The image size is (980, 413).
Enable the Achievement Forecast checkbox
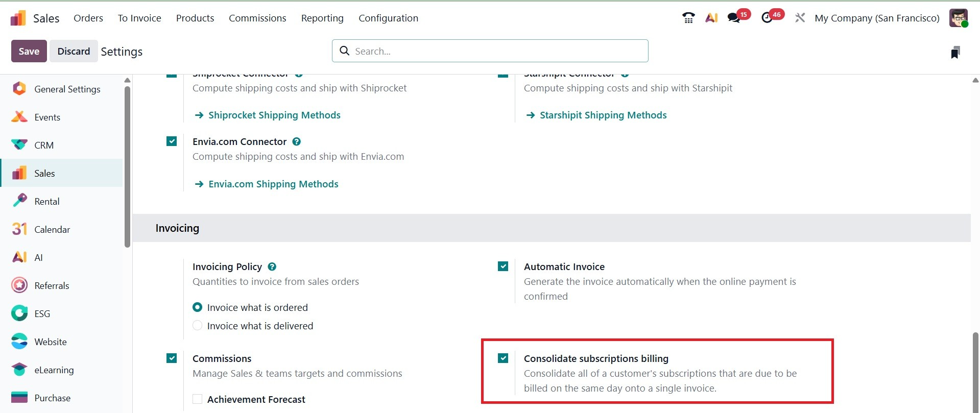click(198, 399)
